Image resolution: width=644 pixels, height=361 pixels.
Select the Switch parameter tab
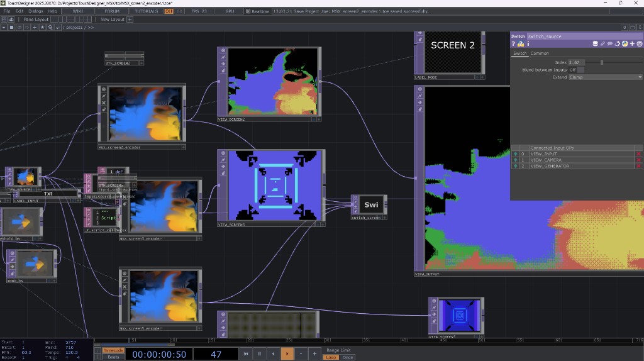coord(519,53)
